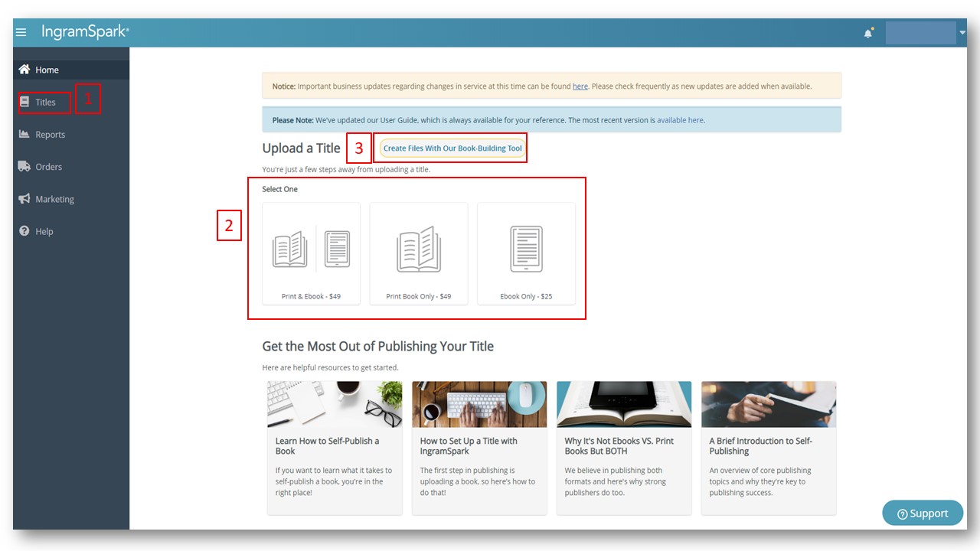
Task: Click the Reports chart icon
Action: point(24,134)
